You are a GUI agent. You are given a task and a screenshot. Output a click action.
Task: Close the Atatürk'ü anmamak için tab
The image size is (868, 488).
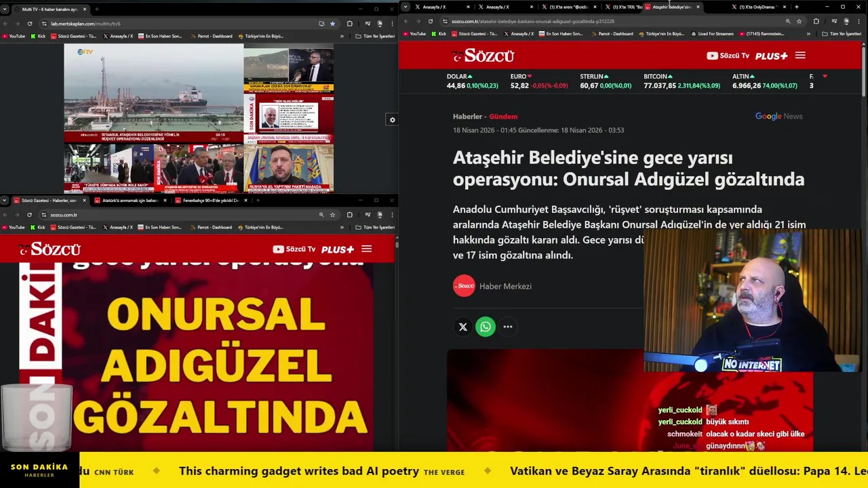point(164,201)
